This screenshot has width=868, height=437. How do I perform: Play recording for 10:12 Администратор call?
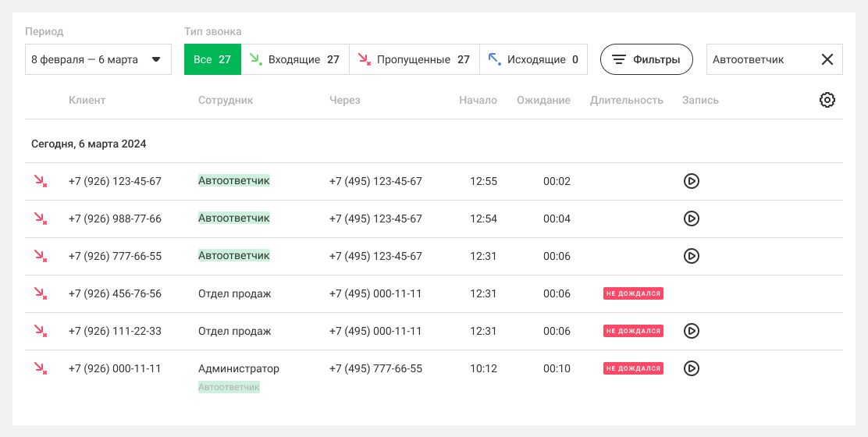(691, 368)
